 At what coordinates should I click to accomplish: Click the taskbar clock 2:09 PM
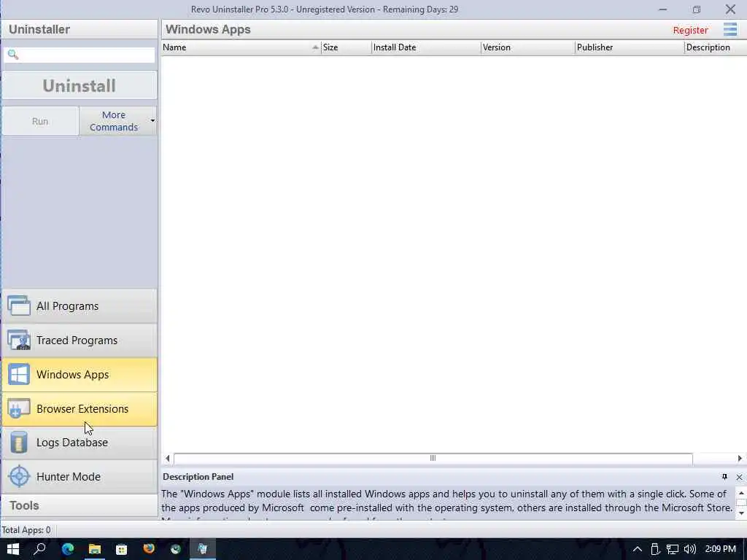(x=720, y=549)
